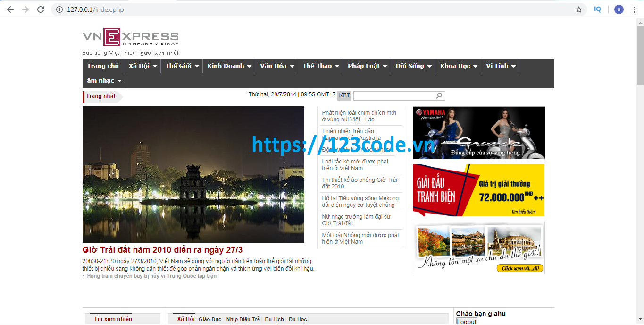Click inside the site search field
Screen dimensions: 644x325
(396, 95)
